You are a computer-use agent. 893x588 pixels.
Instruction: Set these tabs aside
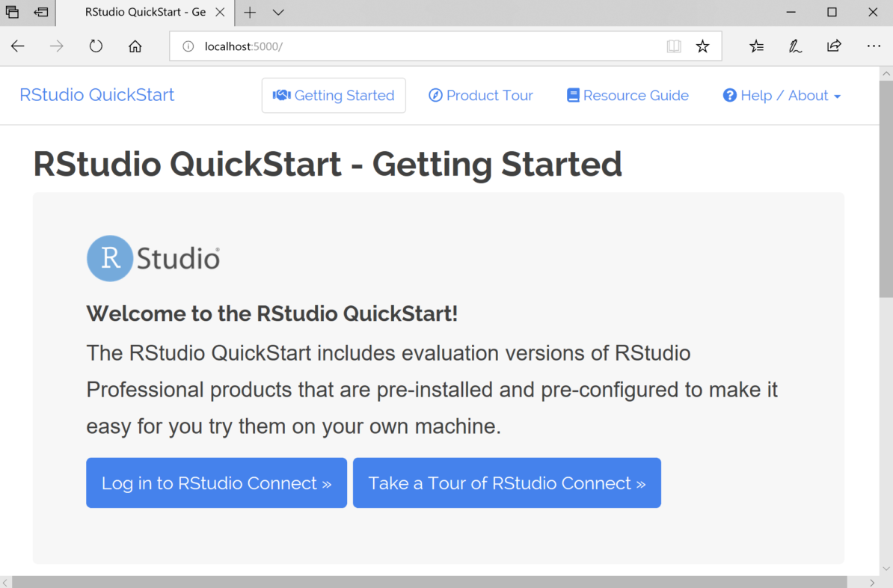click(x=41, y=12)
